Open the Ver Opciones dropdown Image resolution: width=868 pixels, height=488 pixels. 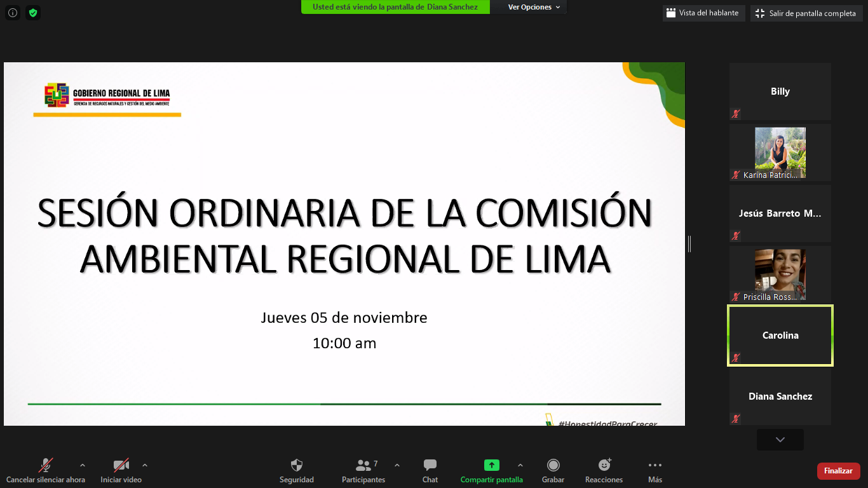pyautogui.click(x=534, y=7)
